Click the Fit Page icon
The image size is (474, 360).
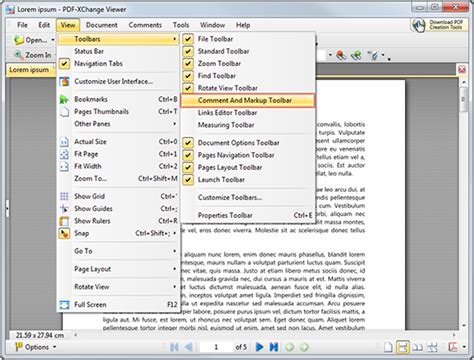pos(64,154)
